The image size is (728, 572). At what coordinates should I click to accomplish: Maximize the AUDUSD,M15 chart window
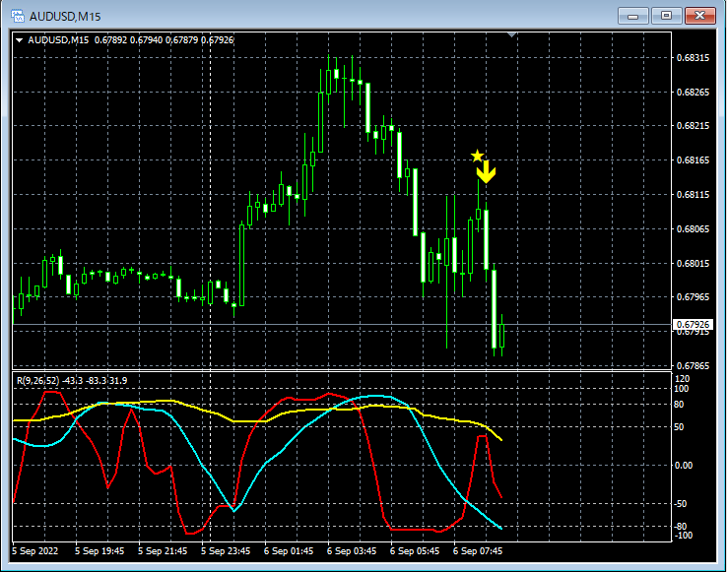666,16
